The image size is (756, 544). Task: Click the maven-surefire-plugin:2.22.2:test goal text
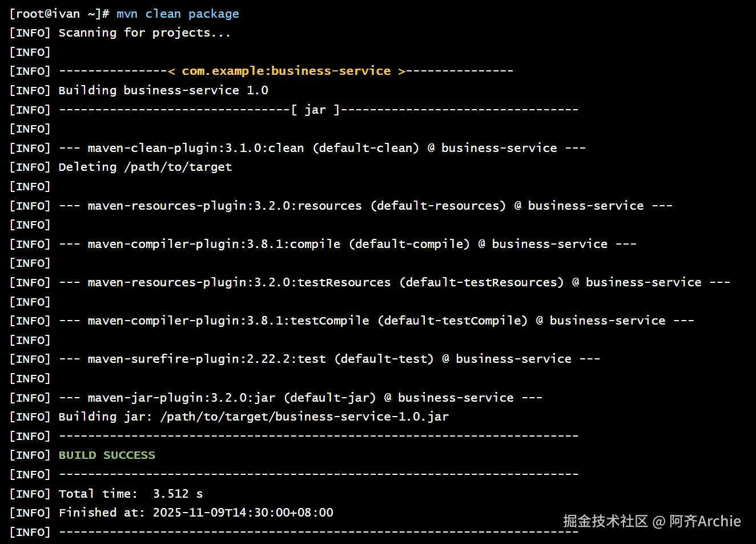point(206,359)
